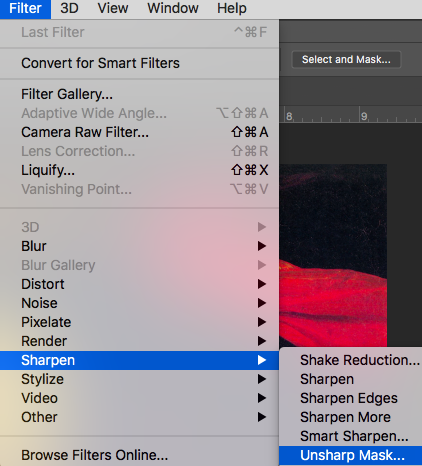
Task: Choose Unsharp Mask from Sharpen submenu
Action: click(x=350, y=455)
